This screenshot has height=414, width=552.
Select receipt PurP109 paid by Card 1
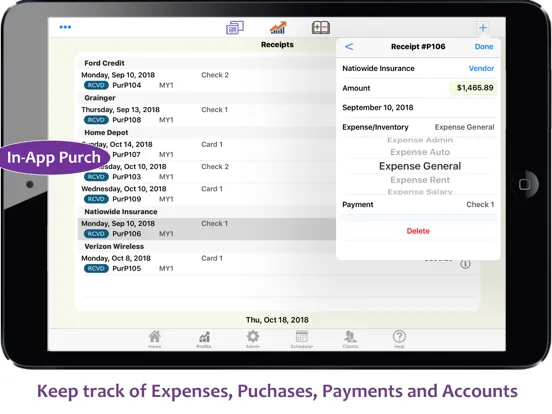(x=206, y=194)
